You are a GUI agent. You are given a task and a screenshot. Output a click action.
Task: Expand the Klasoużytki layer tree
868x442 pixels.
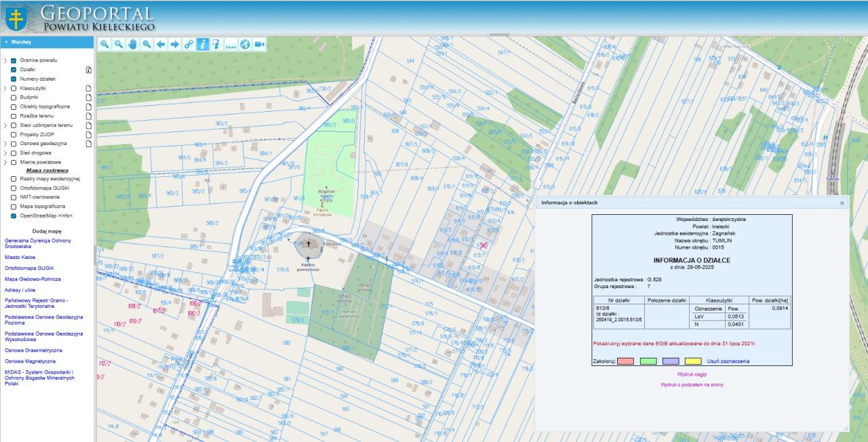pos(5,88)
